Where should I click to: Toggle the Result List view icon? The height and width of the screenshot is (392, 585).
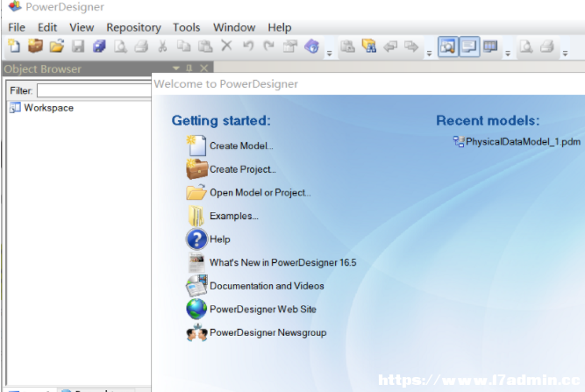[490, 46]
